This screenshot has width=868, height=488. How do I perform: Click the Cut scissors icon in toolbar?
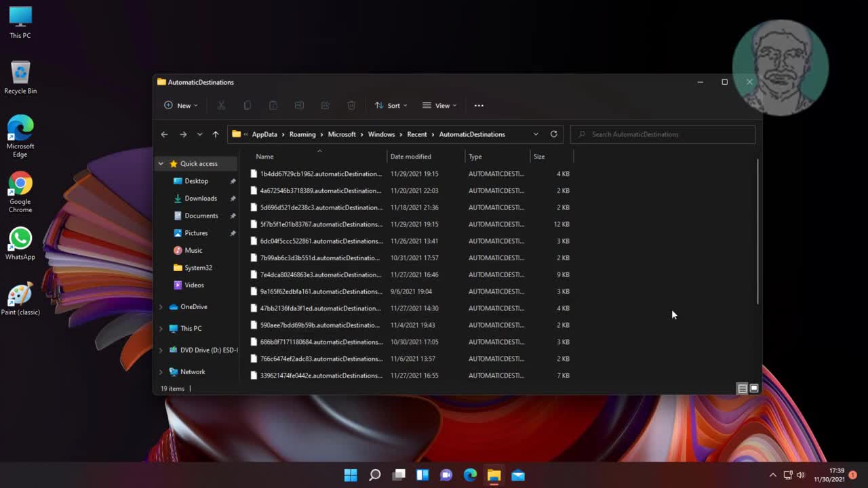tap(221, 106)
